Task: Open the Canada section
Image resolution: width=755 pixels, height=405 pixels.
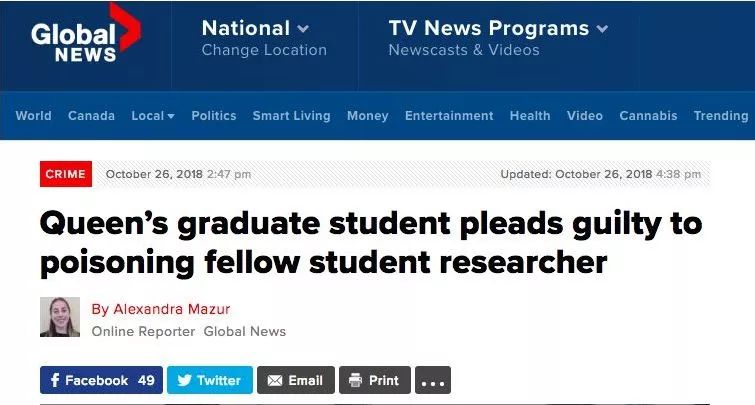Action: tap(91, 116)
